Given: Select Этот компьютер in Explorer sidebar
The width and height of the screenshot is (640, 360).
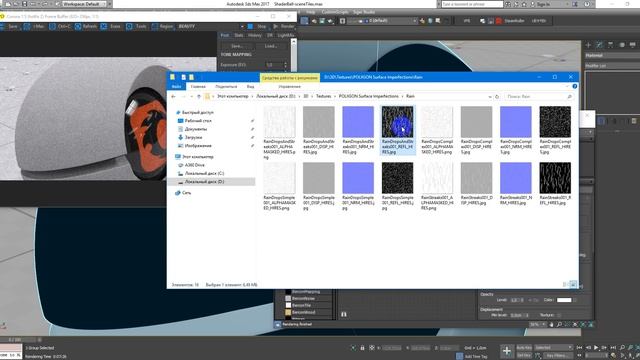Looking at the screenshot, I should pos(198,157).
